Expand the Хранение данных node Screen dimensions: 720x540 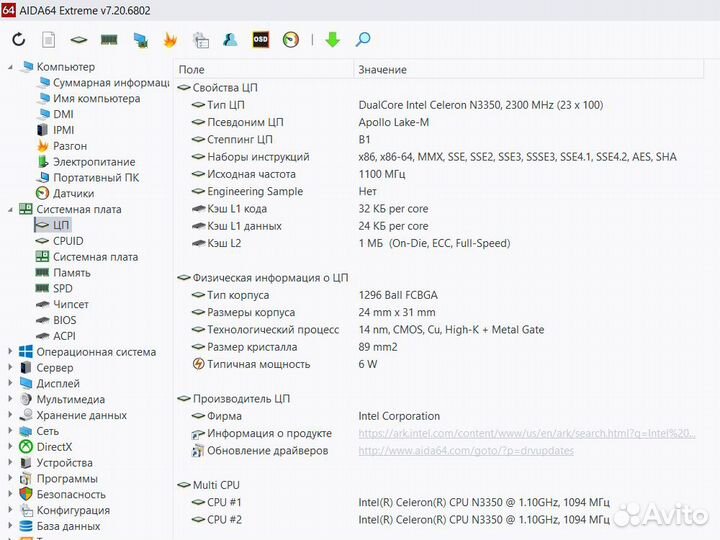click(10, 415)
